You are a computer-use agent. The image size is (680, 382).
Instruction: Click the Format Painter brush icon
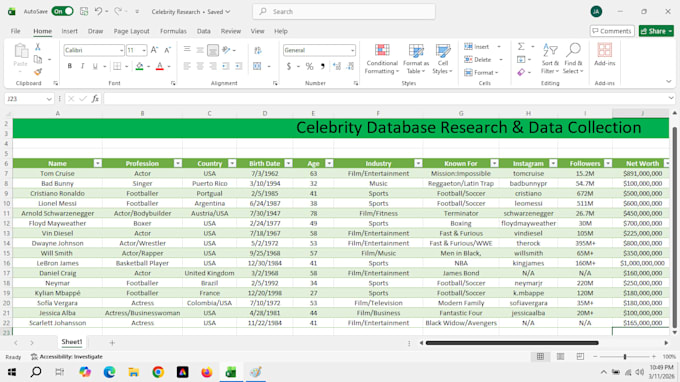[38, 72]
